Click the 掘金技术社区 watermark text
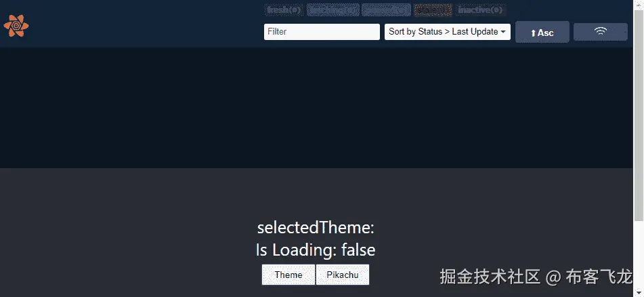Screen dimensions: 644x297 (x=490, y=277)
